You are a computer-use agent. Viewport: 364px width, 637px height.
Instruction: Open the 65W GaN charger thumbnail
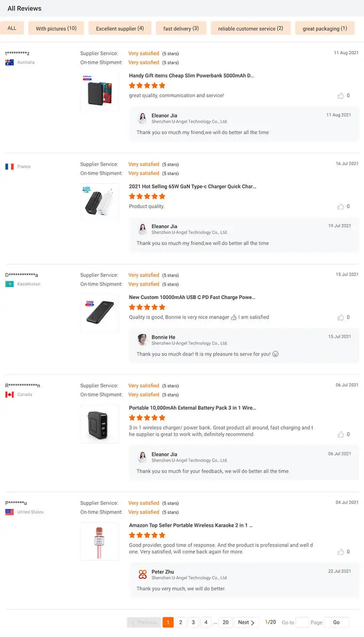pyautogui.click(x=99, y=202)
